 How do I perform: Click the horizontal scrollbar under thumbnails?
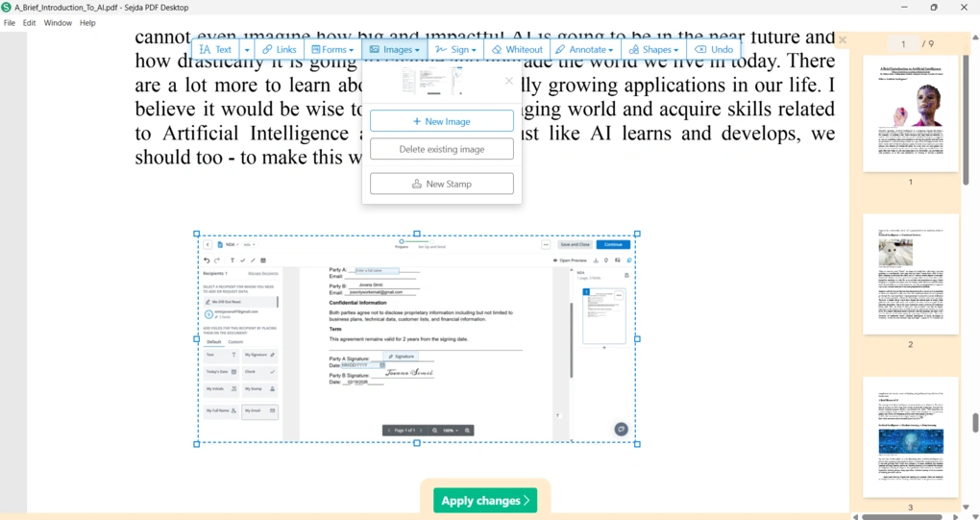point(901,516)
